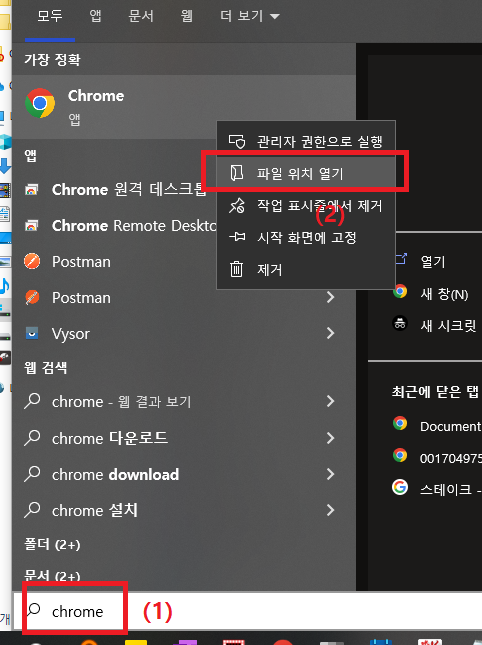Switch to the 웹 tab
This screenshot has height=645, width=482.
(187, 16)
